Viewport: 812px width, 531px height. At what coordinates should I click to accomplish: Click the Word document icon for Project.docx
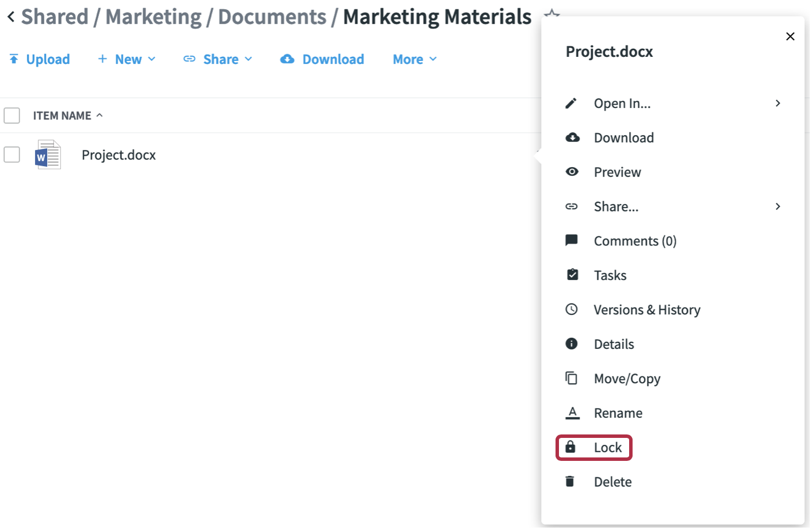[x=48, y=155]
